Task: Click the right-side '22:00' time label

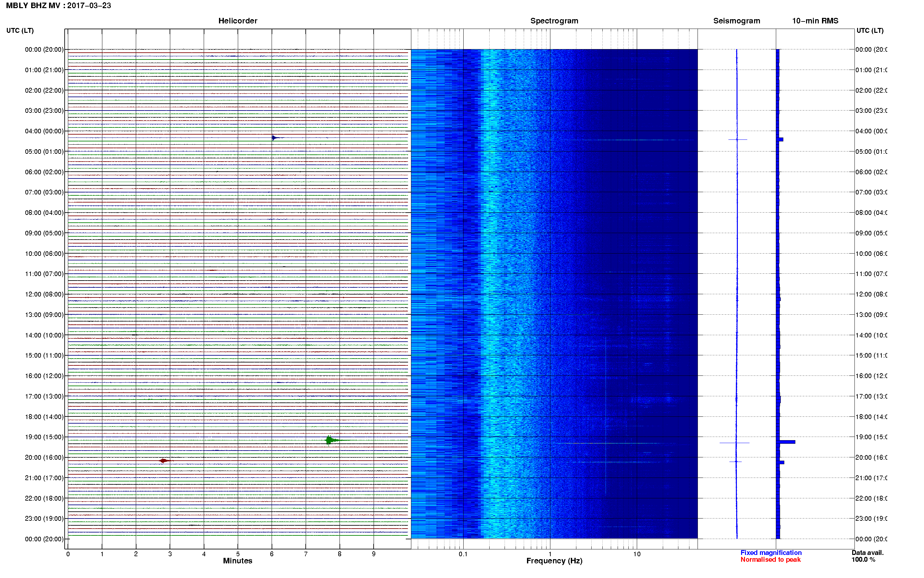Action: 871,498
